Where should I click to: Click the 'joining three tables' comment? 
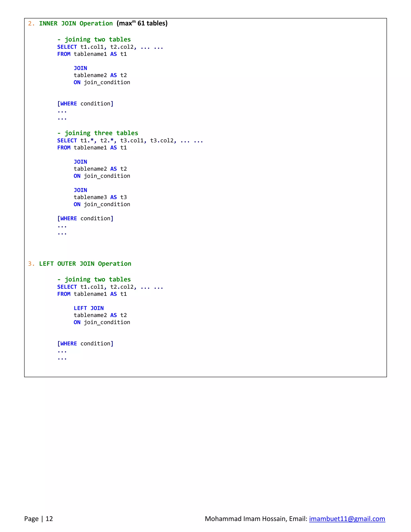point(98,133)
